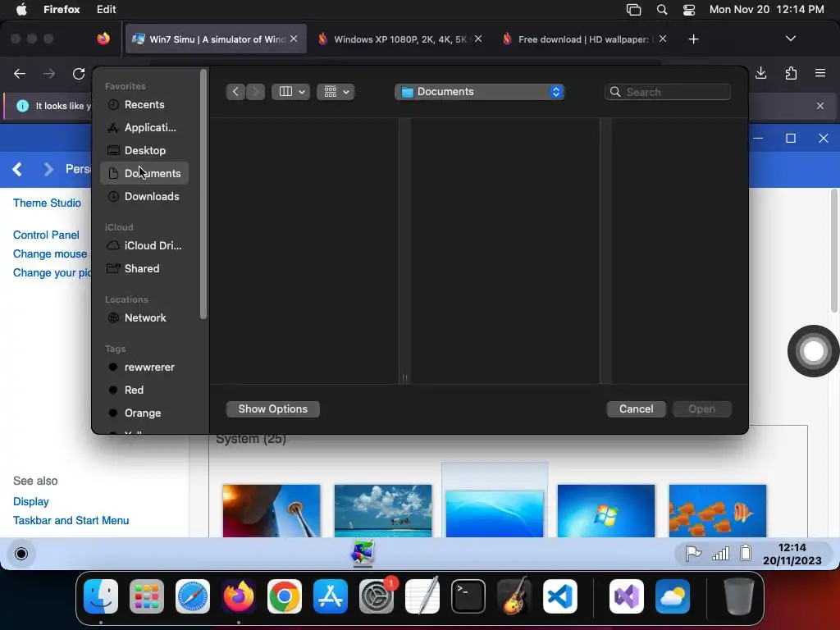Viewport: 840px width, 630px height.
Task: Select Network location in sidebar
Action: pyautogui.click(x=144, y=317)
